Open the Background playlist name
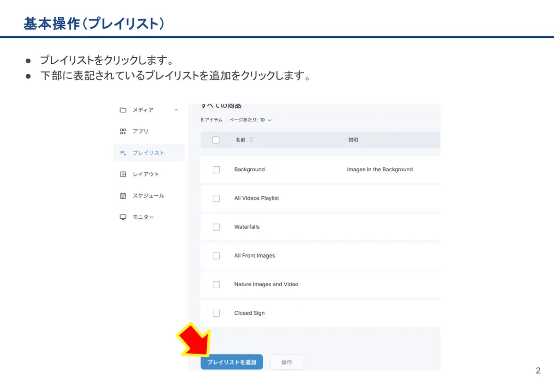554x392 pixels. click(x=249, y=169)
